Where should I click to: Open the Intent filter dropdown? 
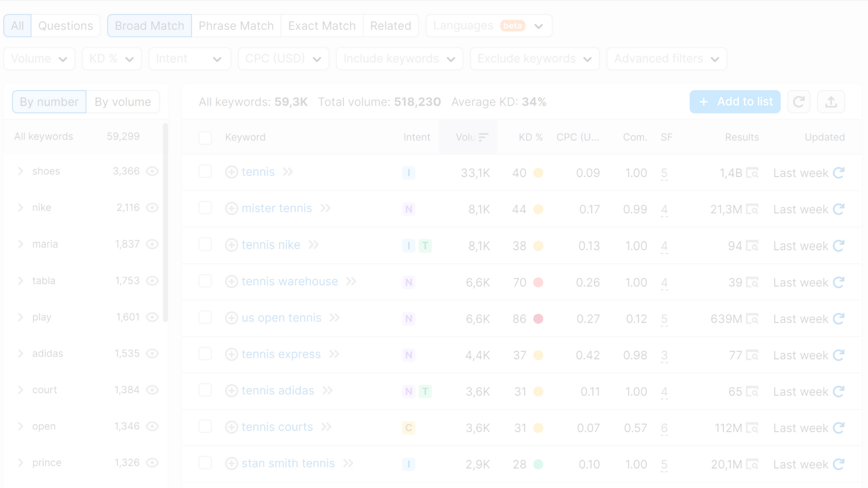189,59
